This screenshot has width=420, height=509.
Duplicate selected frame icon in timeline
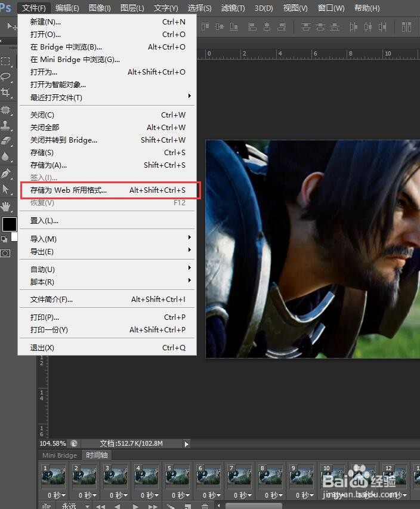[187, 506]
